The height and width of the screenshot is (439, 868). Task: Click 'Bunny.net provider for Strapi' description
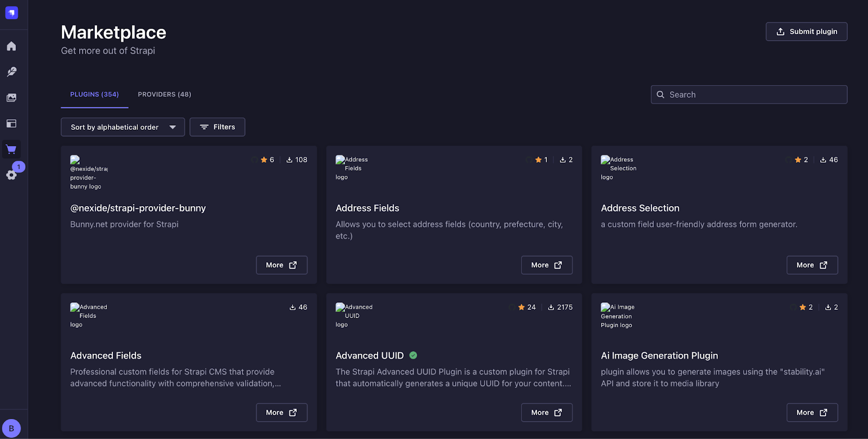(x=124, y=224)
